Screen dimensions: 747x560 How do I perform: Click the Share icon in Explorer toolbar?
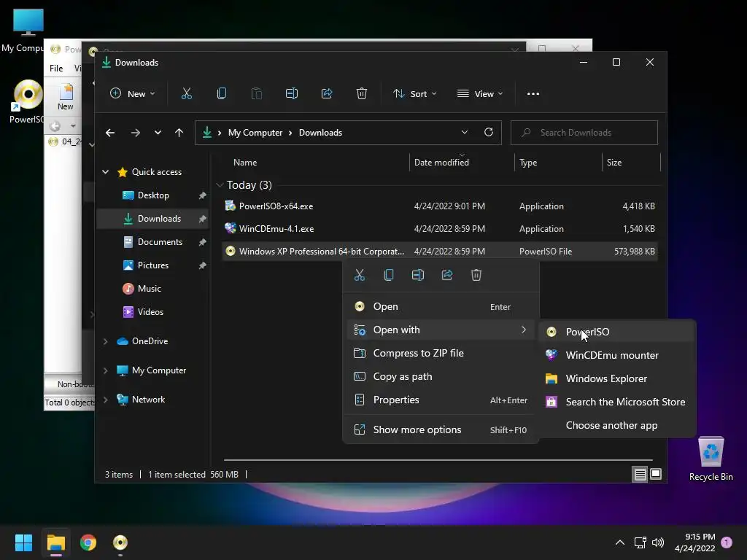327,94
